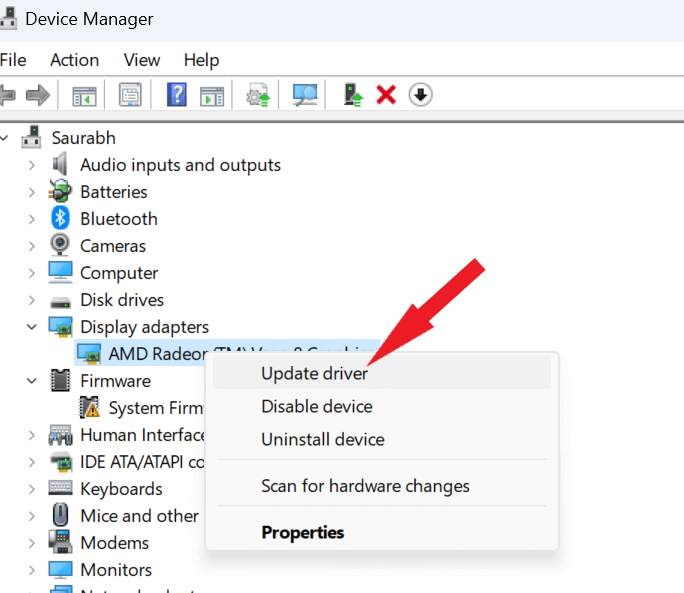
Task: Click the Saurabh computer root icon
Action: point(31,137)
